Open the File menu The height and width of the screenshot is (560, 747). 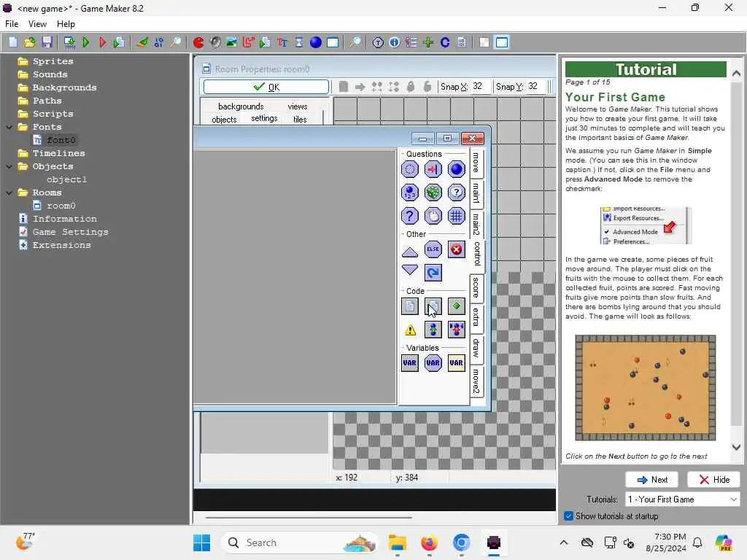(x=12, y=24)
